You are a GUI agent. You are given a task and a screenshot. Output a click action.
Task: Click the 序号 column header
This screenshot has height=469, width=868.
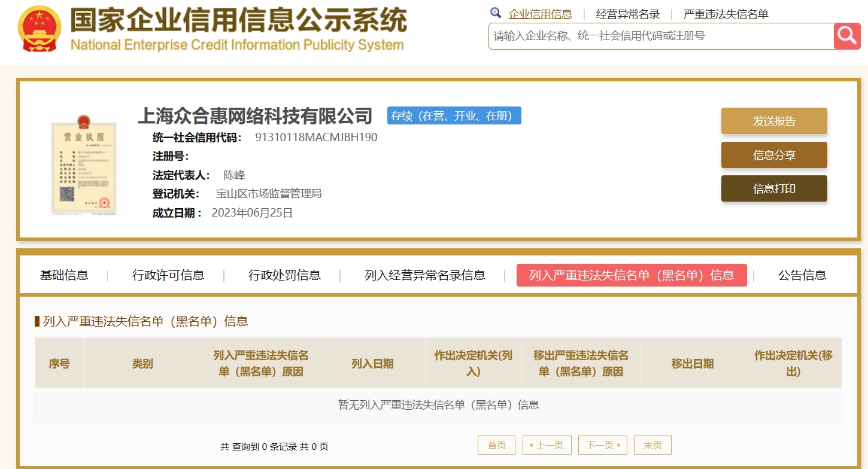[59, 363]
